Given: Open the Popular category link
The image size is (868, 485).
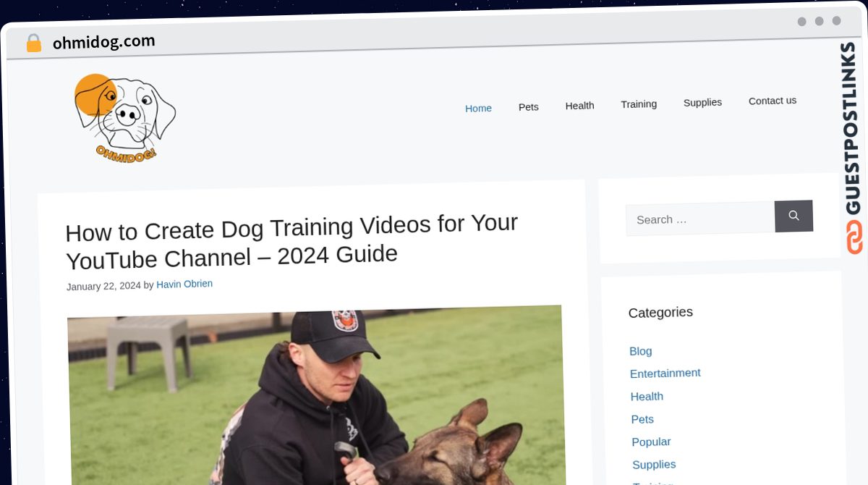Looking at the screenshot, I should [651, 442].
